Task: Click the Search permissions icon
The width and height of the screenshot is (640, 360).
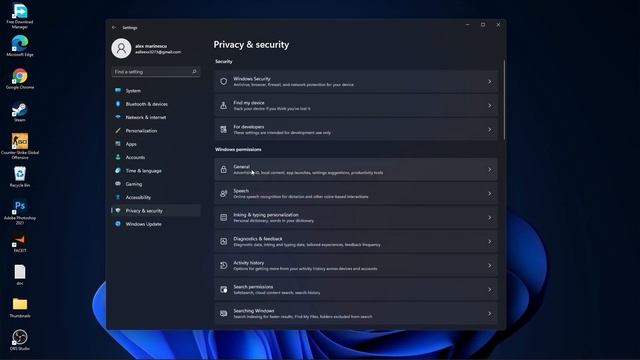Action: (223, 289)
